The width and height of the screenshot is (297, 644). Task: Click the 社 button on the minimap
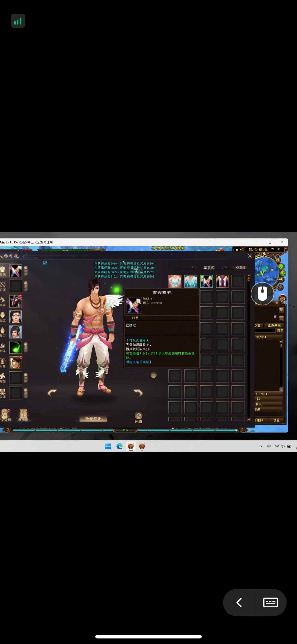click(x=278, y=260)
